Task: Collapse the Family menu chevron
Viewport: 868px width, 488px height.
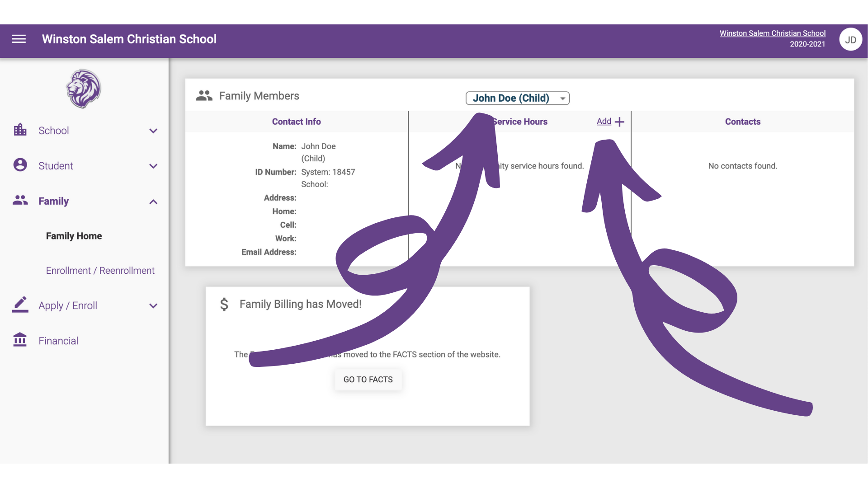Action: point(153,202)
